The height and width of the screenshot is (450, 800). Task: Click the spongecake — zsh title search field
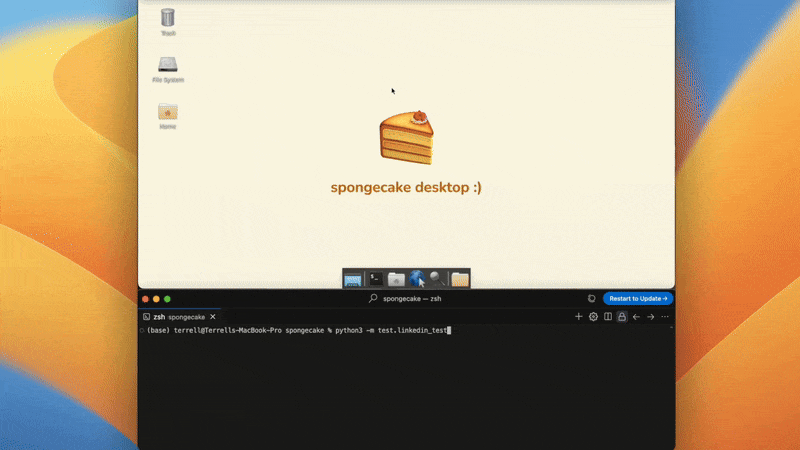click(406, 298)
